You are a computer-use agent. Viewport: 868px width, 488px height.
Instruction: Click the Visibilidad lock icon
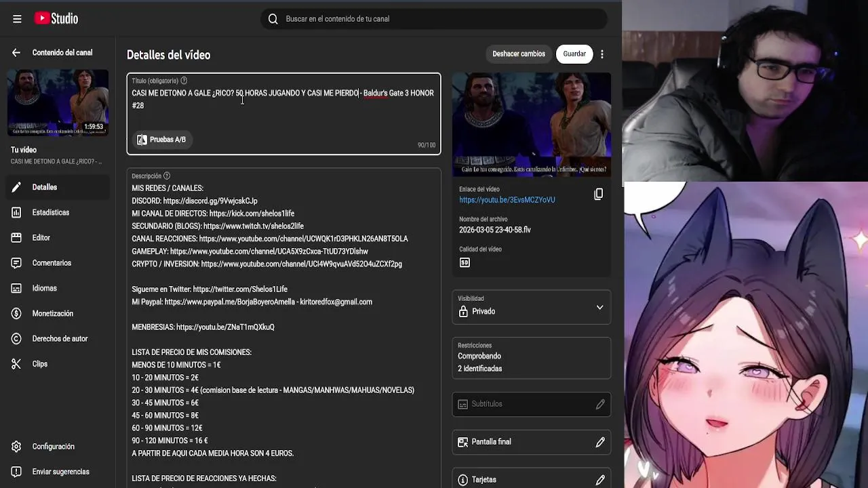pos(463,312)
